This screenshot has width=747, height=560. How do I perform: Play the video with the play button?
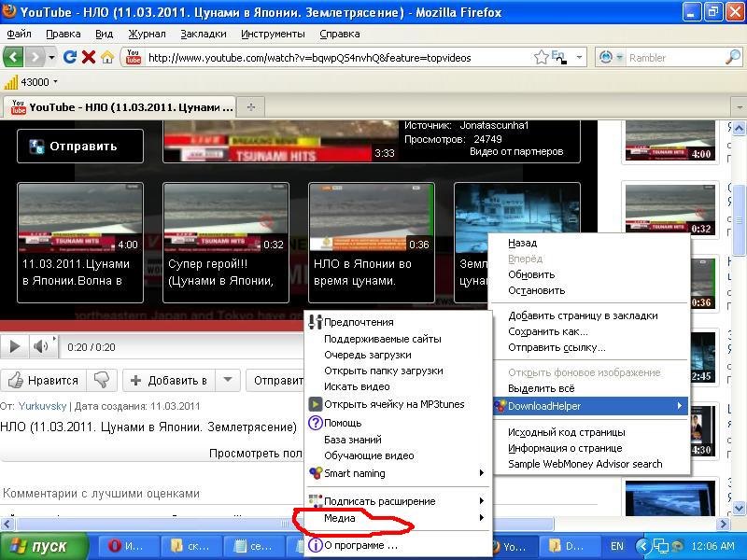coord(15,346)
